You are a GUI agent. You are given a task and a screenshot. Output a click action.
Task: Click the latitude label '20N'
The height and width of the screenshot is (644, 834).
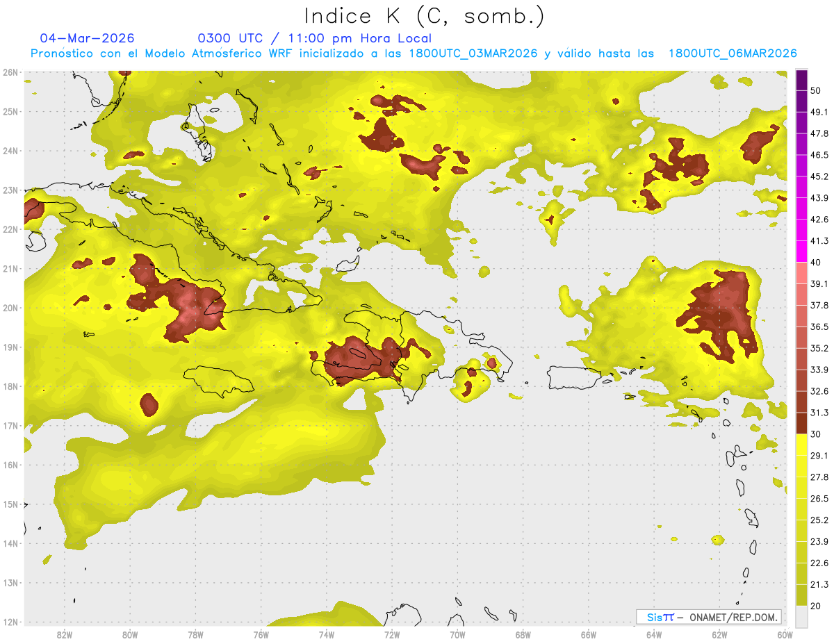click(x=10, y=308)
